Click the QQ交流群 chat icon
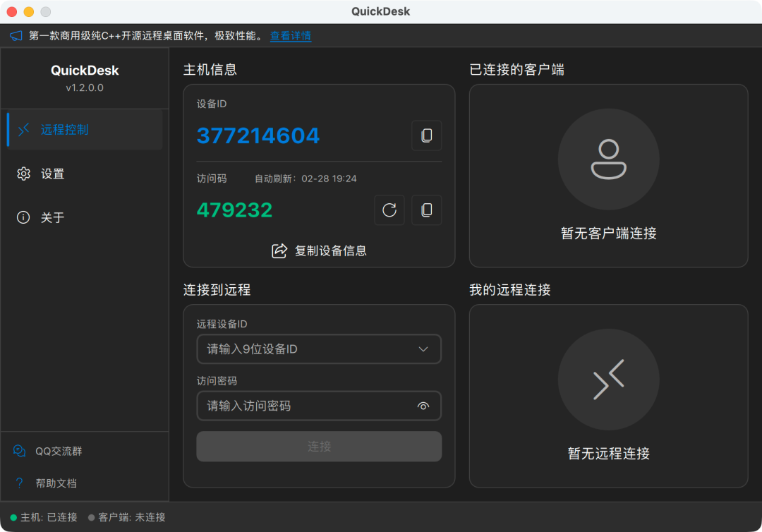The width and height of the screenshot is (762, 532). pos(19,451)
